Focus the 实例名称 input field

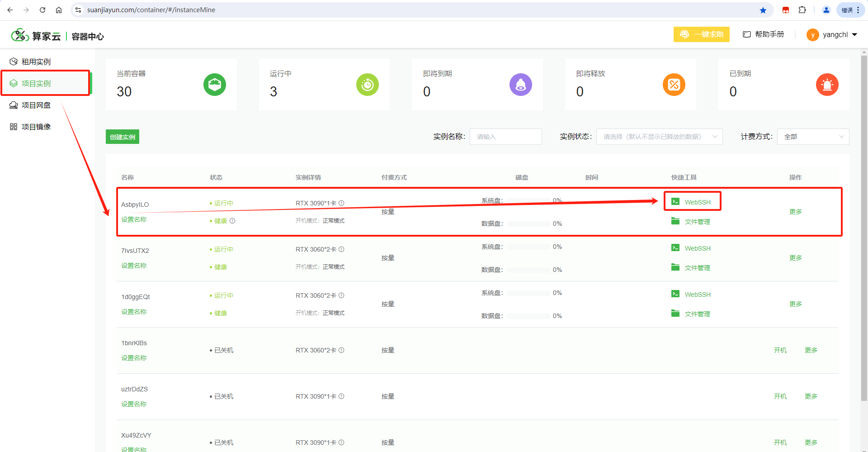506,137
